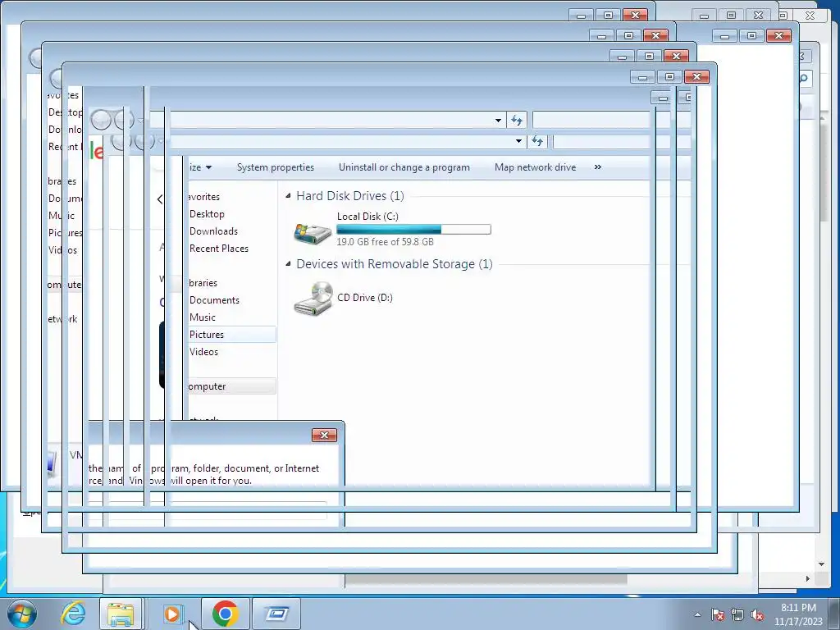
Task: Minimize the frontmost Explorer window
Action: 643,77
